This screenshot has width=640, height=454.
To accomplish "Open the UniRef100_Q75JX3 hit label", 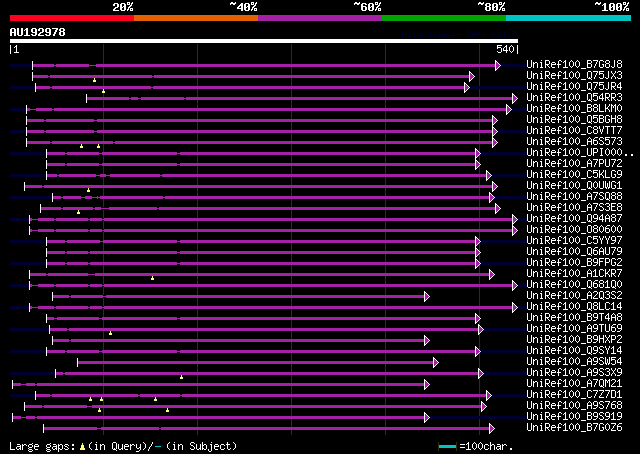I will (574, 75).
